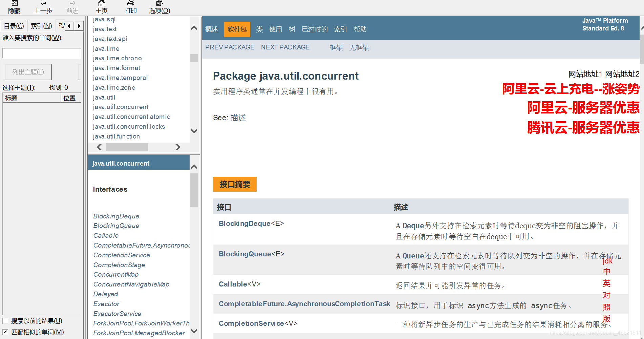Viewport: 644px width, 339px height.
Task: Select java.util.concurrent.atomic in package list
Action: 131,117
